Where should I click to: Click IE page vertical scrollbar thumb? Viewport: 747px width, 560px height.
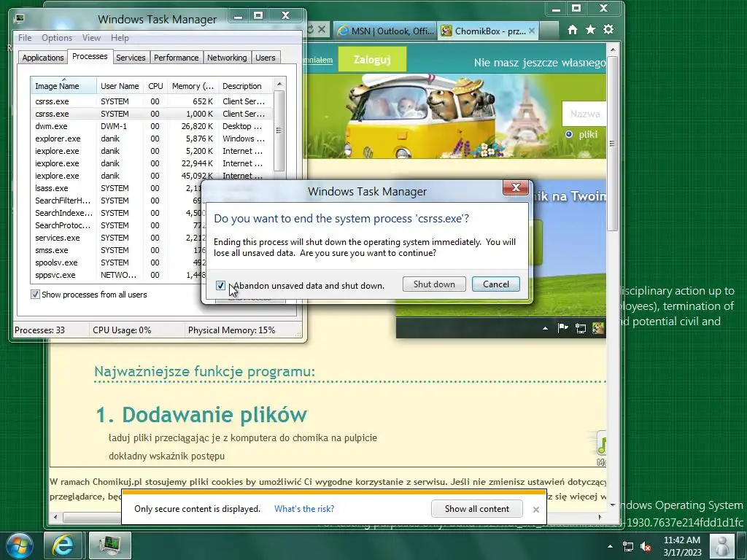tap(613, 144)
